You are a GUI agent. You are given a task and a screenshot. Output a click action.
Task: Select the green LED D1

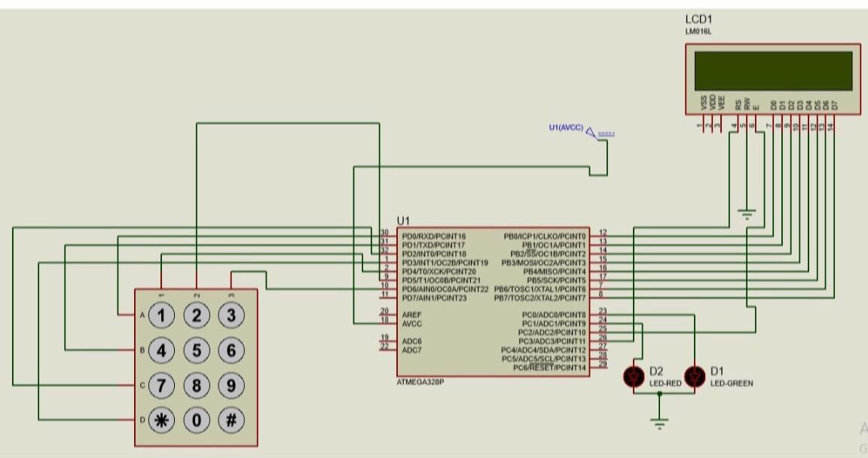click(x=694, y=375)
